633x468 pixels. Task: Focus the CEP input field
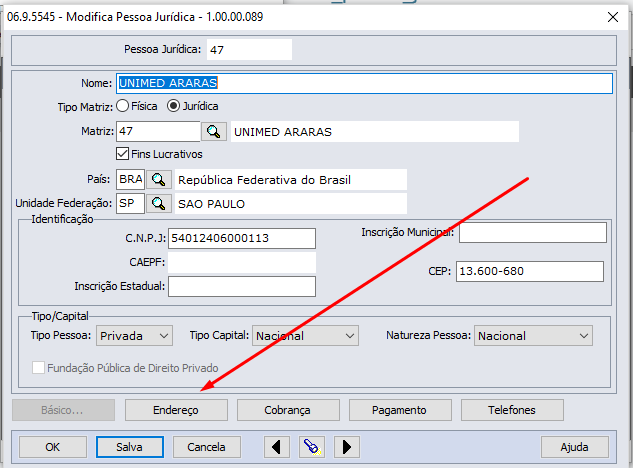530,271
